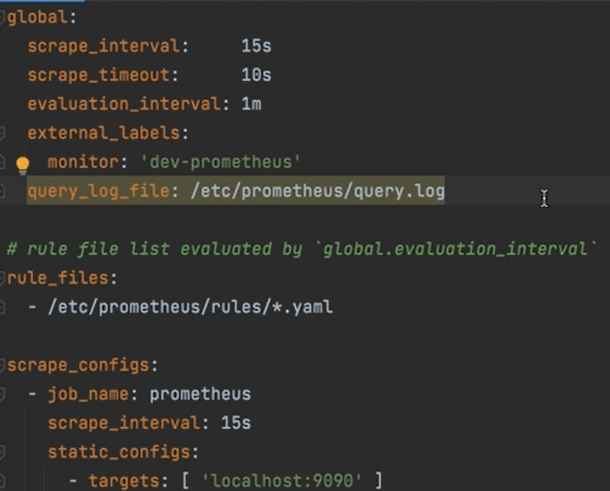Collapse the external_labels fold marker
The width and height of the screenshot is (610, 491).
2,133
